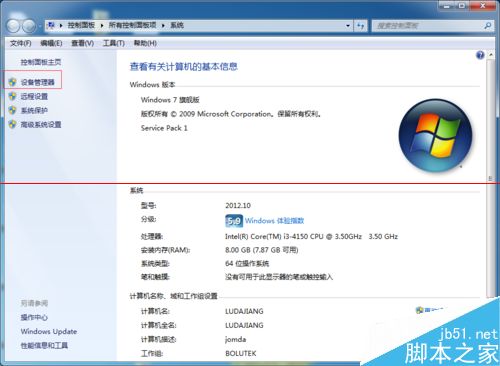500x366 pixels.
Task: Open the blue help question mark icon
Action: 480,55
